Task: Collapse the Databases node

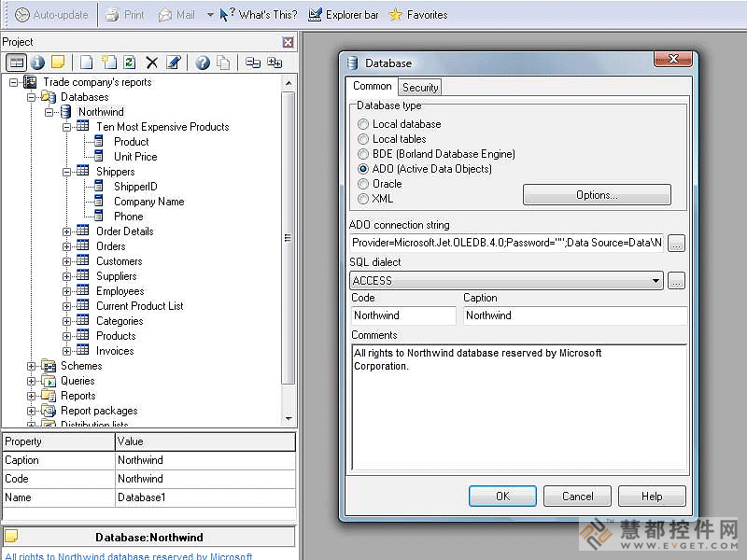Action: (x=31, y=97)
